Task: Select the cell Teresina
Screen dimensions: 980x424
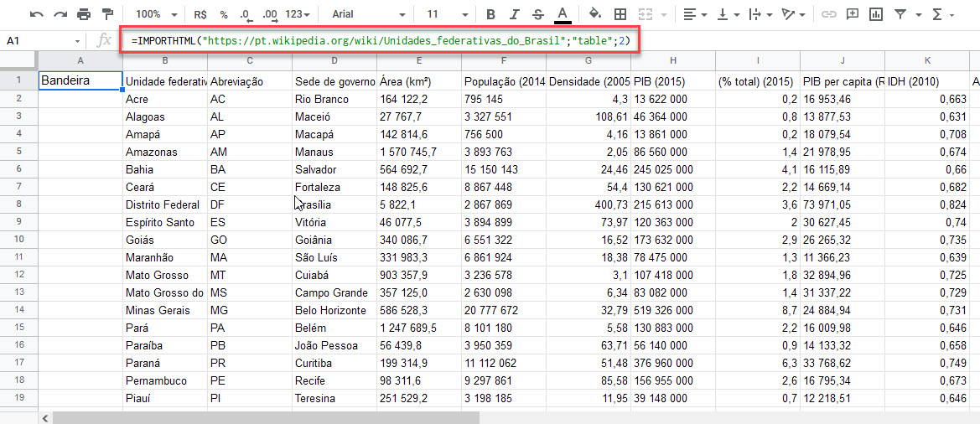Action: (x=334, y=398)
